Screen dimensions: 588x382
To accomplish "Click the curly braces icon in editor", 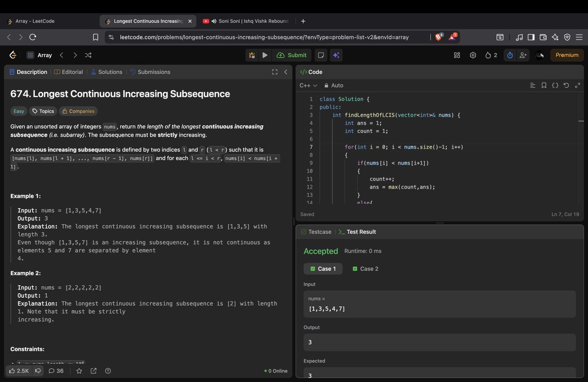I will tap(555, 85).
